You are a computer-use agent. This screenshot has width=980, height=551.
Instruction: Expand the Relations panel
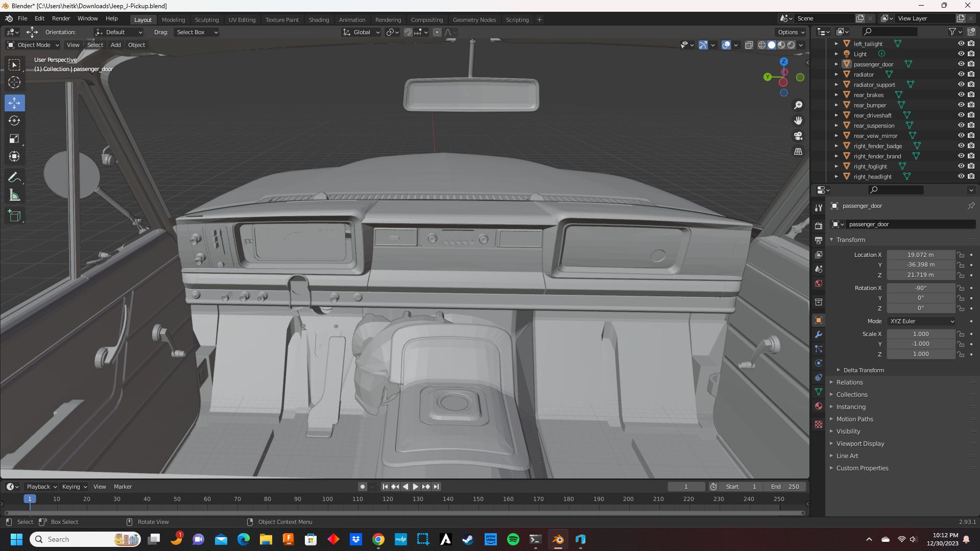849,382
